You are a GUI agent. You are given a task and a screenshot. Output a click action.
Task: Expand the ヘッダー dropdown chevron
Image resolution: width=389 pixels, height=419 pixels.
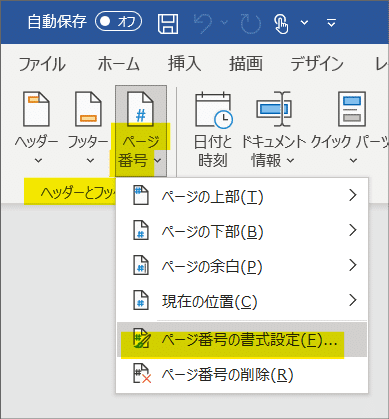[x=38, y=161]
